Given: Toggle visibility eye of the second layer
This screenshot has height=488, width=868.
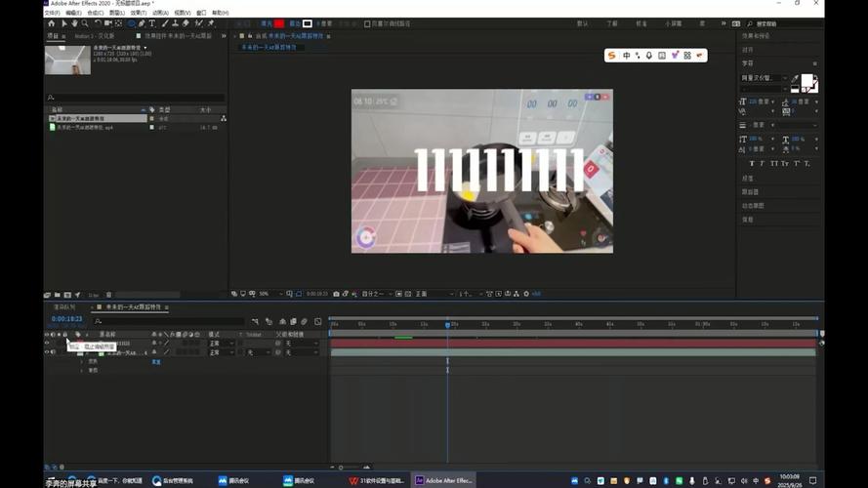Looking at the screenshot, I should [x=47, y=352].
